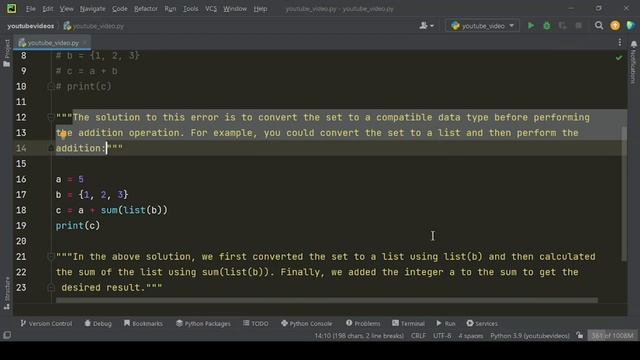Change 4 spaces indent setting
640x360 pixels.
[x=471, y=336]
